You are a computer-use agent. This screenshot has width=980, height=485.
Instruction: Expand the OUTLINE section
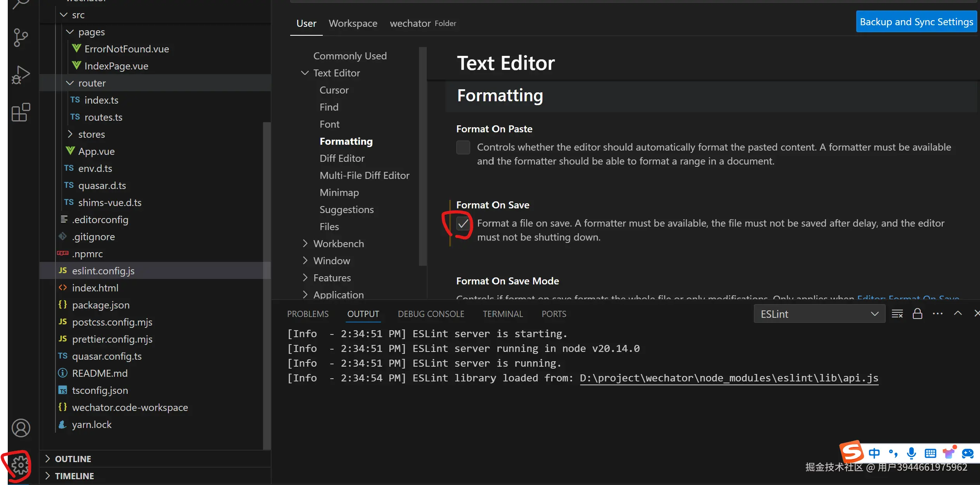pyautogui.click(x=73, y=459)
